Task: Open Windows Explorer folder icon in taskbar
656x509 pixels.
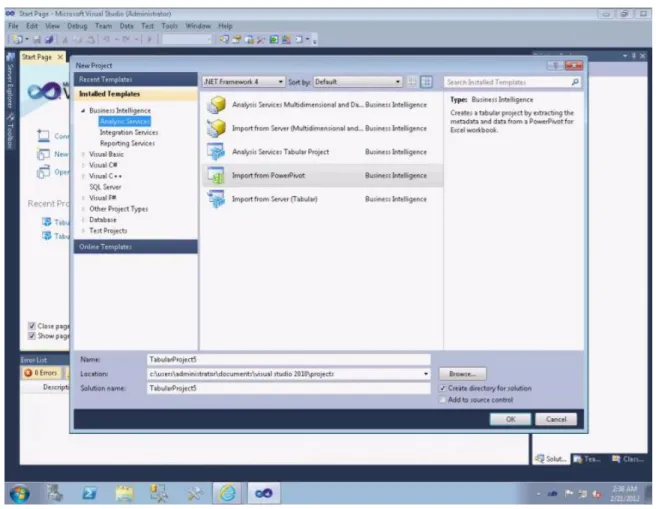Action: (x=124, y=494)
